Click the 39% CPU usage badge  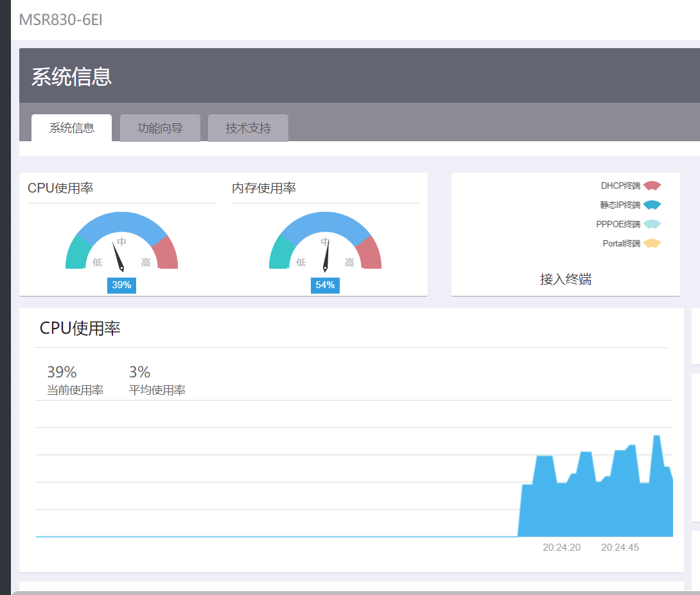(121, 285)
